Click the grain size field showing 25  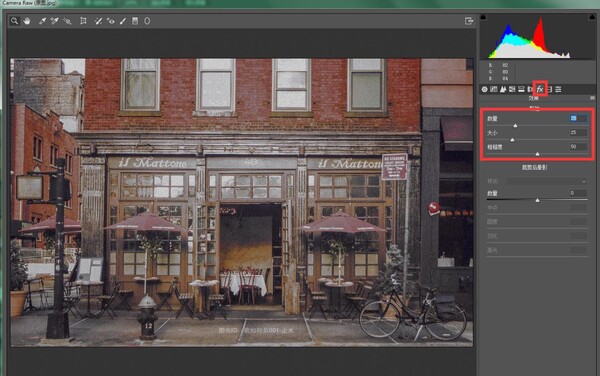[578, 132]
